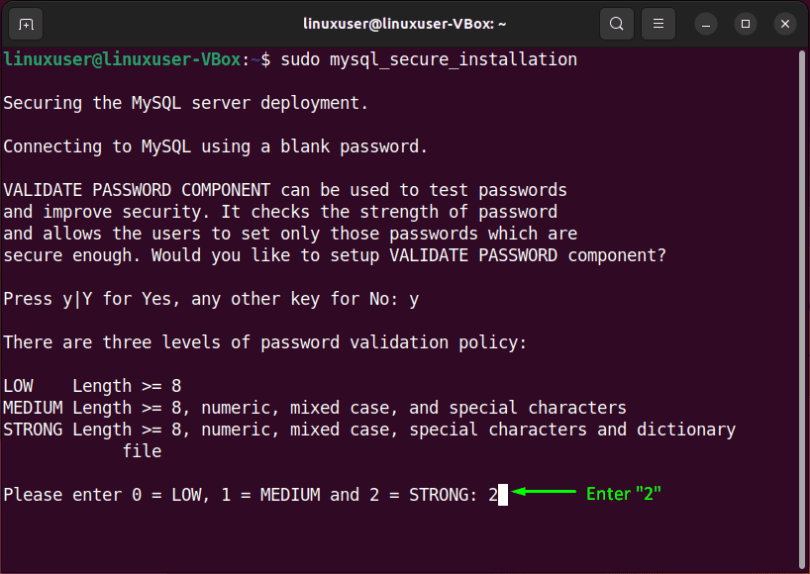Click the 'Please enter 0 = LOW' prompt
The width and height of the screenshot is (810, 574).
251,495
